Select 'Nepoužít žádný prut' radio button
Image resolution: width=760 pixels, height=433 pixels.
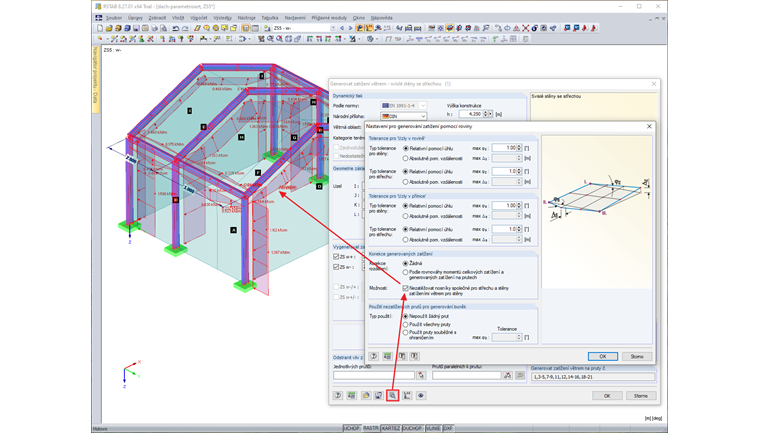(x=406, y=316)
